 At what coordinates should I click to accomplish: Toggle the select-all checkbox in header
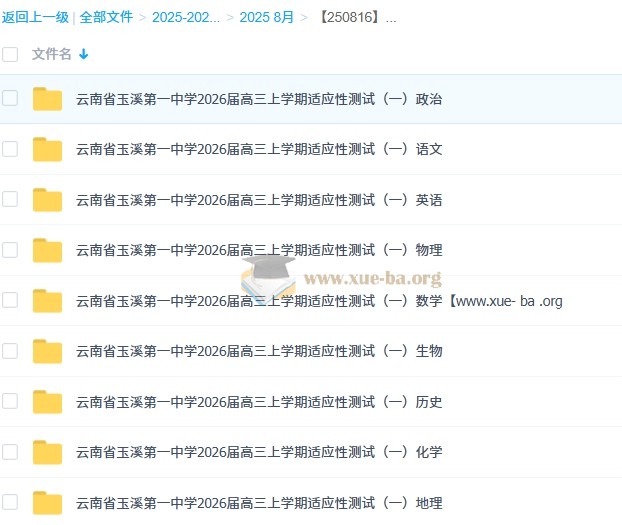[10, 54]
